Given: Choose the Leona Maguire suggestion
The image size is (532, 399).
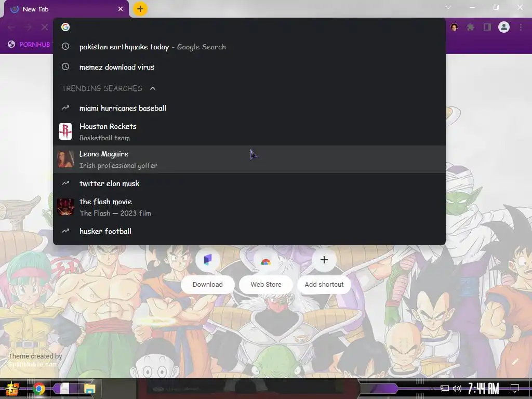Looking at the screenshot, I should tap(249, 159).
